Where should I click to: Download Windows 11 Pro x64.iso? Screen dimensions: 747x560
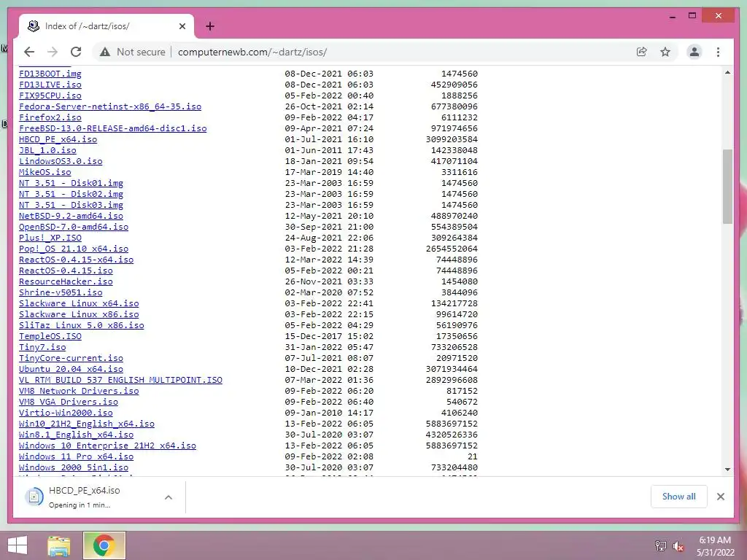pos(76,457)
